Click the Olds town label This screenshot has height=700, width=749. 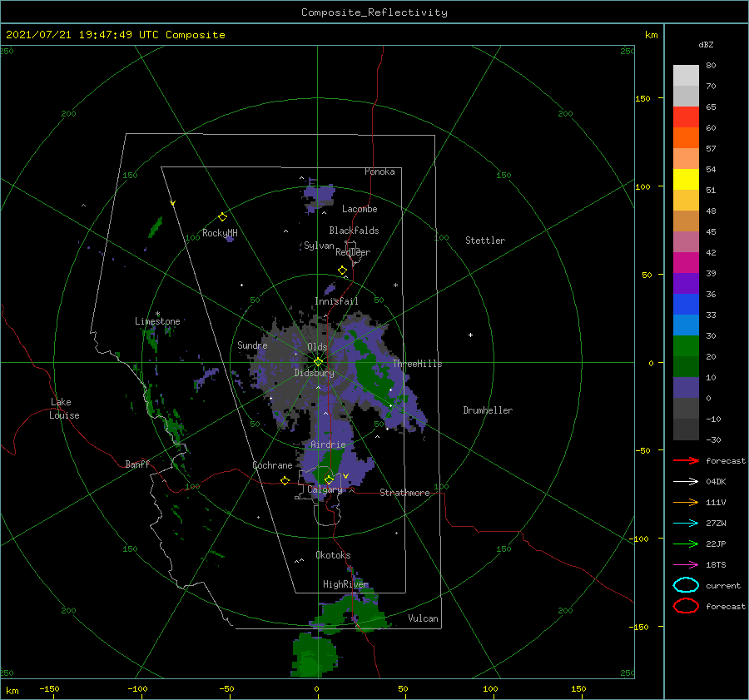(317, 347)
